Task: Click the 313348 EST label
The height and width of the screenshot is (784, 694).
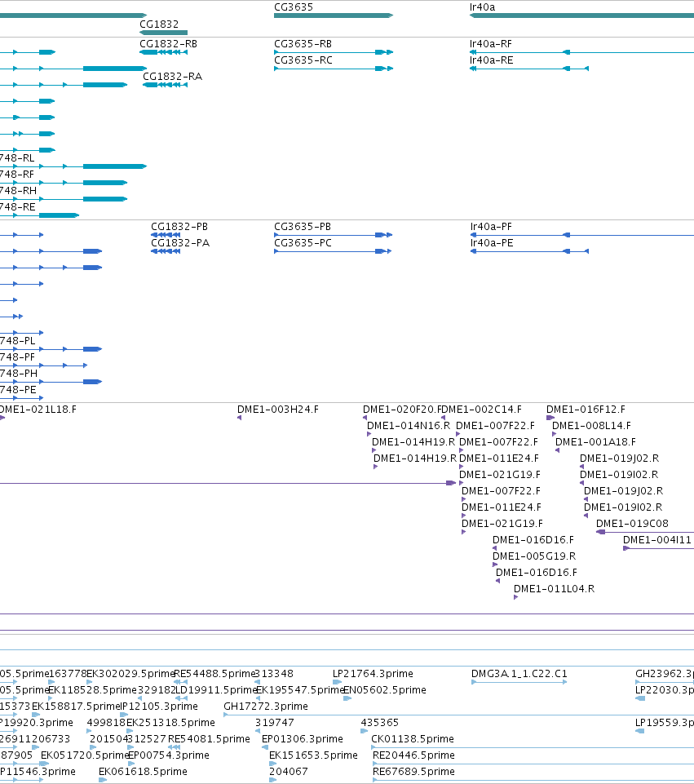Action: (x=274, y=674)
